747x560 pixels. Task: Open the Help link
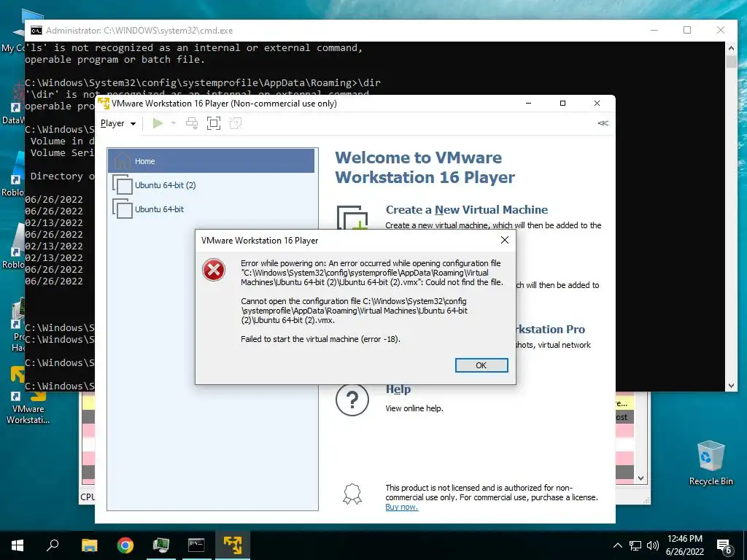click(398, 389)
